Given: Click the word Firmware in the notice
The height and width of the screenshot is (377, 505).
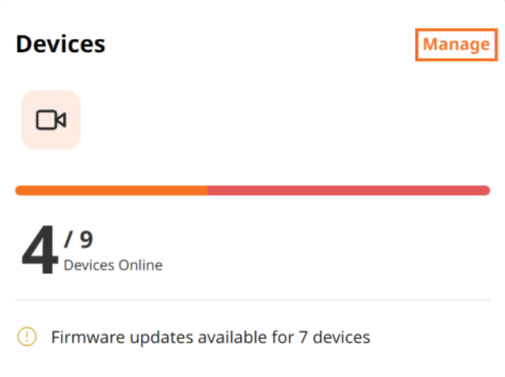Looking at the screenshot, I should pos(88,337).
